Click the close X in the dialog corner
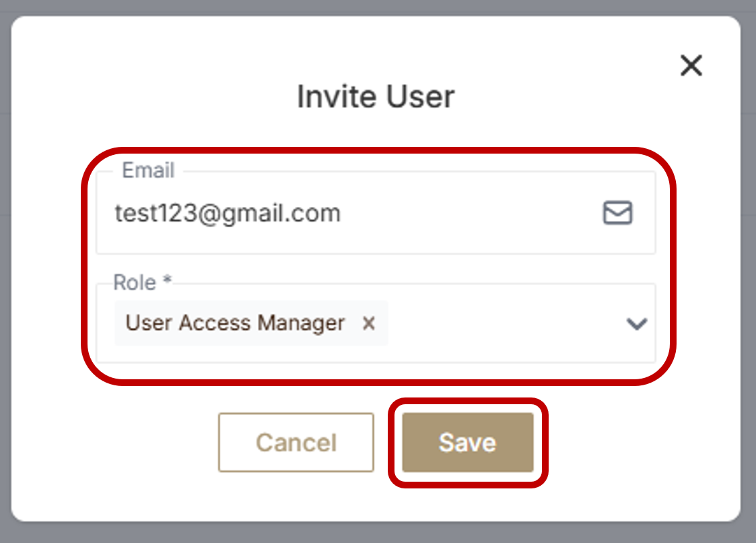This screenshot has width=756, height=543. [x=691, y=65]
